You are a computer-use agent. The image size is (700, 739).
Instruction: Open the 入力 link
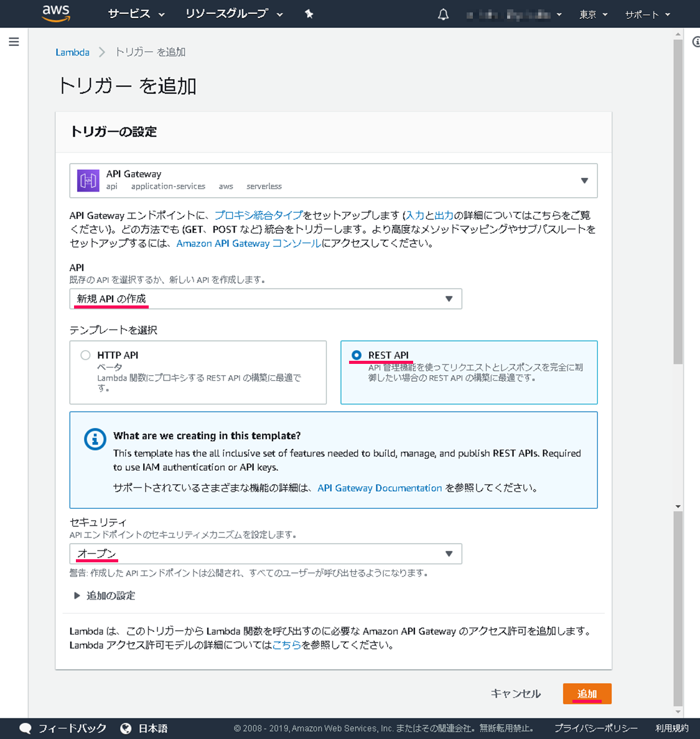point(415,215)
